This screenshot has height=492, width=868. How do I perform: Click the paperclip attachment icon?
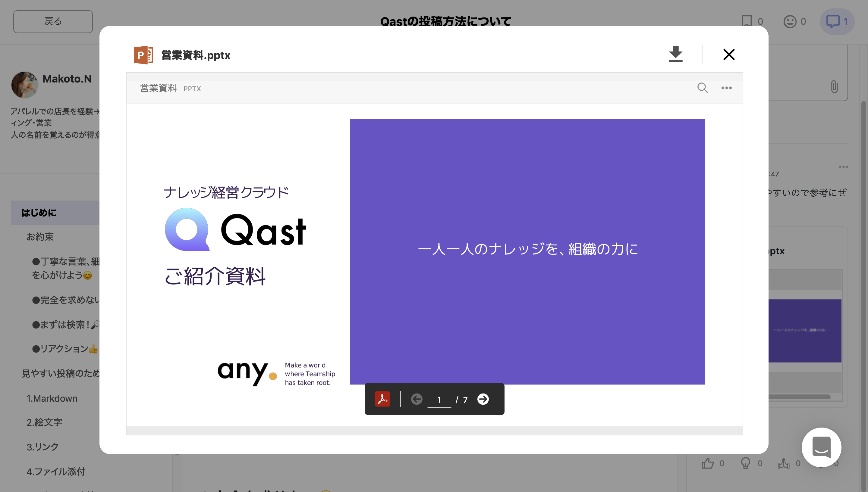click(x=834, y=86)
